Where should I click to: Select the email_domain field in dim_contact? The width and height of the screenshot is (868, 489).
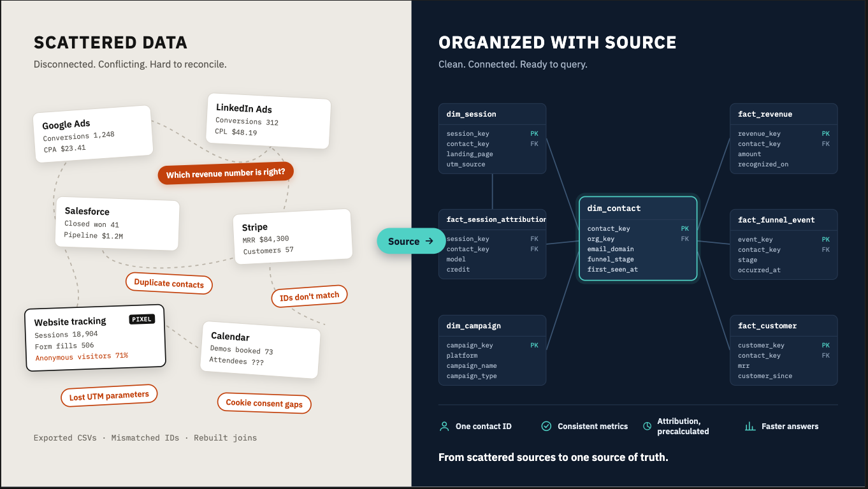coord(611,249)
